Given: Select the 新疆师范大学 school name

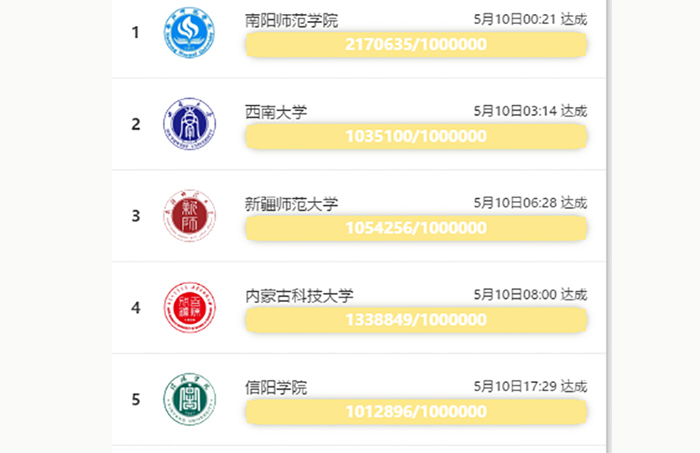Looking at the screenshot, I should (x=291, y=204).
